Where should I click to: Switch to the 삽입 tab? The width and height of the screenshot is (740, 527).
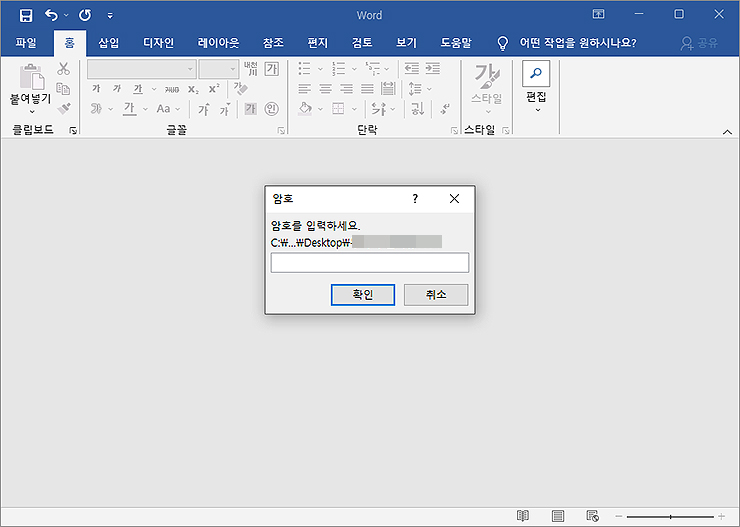pos(109,43)
